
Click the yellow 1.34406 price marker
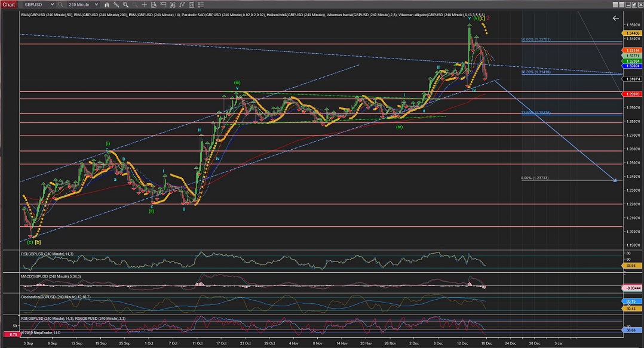coord(633,33)
